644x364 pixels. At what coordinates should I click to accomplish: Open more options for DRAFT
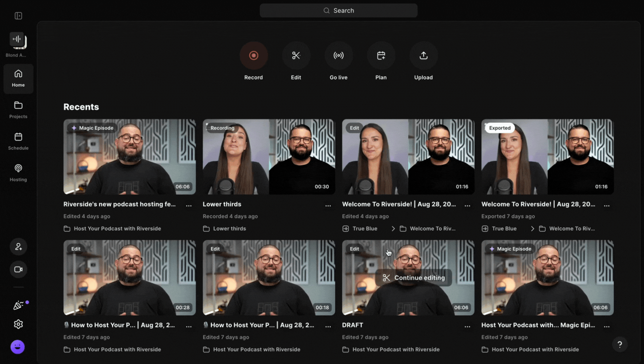(x=467, y=326)
